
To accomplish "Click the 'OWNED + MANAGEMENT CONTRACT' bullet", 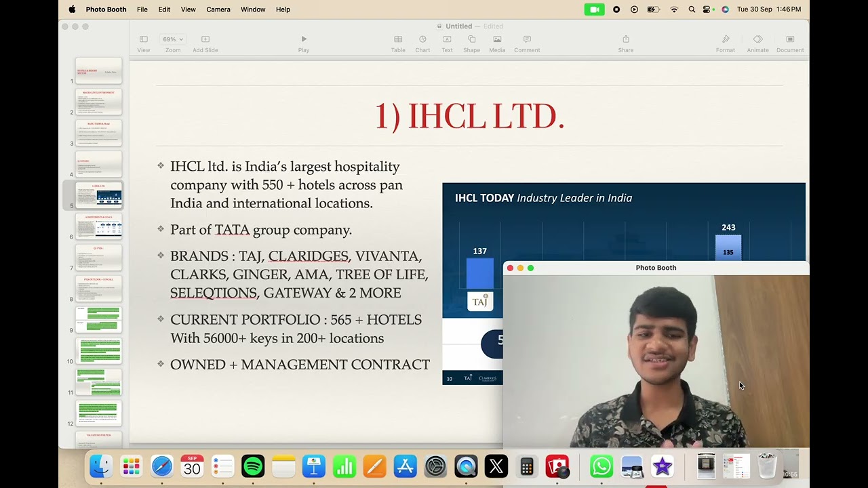I will [x=300, y=365].
